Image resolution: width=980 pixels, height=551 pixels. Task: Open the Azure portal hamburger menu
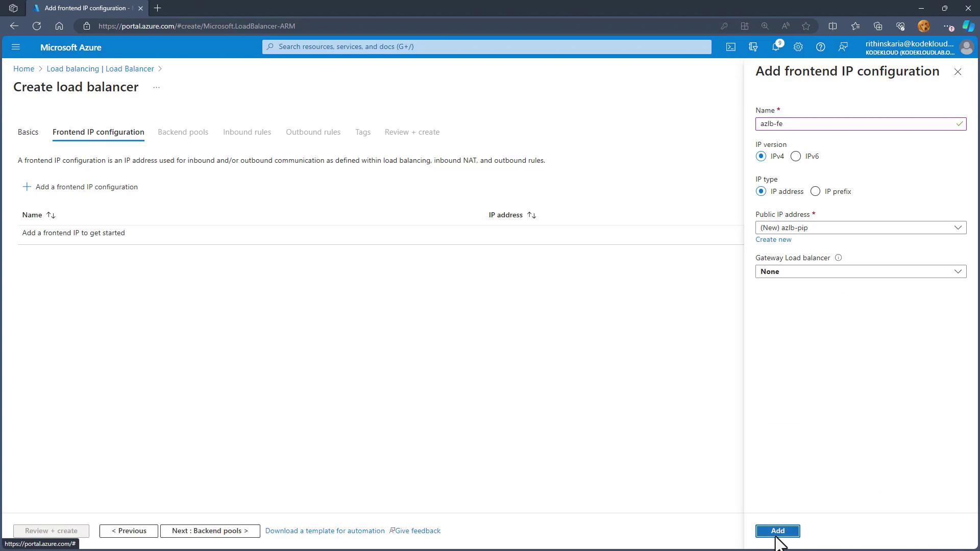(16, 47)
